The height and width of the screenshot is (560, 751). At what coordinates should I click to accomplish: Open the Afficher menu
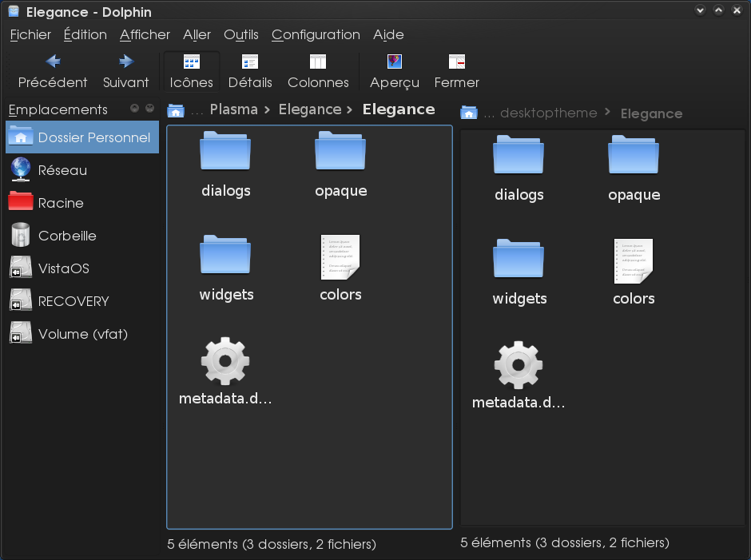click(145, 34)
